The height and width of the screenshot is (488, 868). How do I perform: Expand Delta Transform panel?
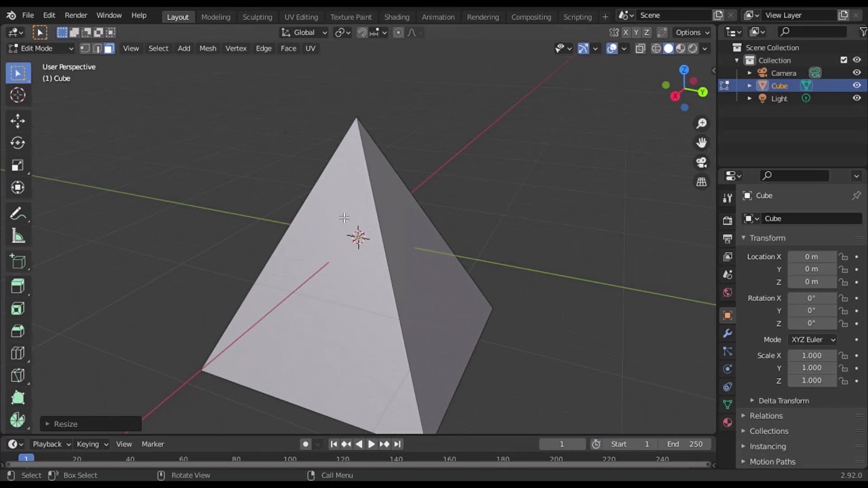pyautogui.click(x=783, y=401)
